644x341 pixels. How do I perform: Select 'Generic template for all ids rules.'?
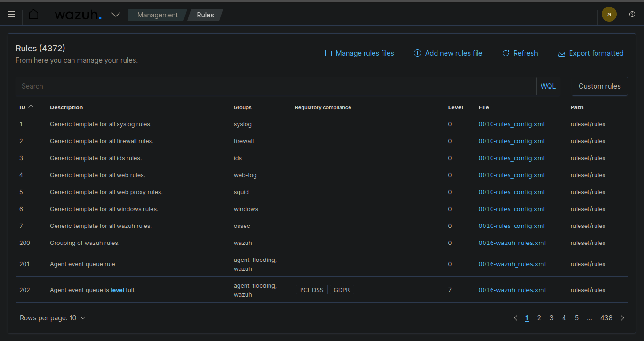[96, 158]
